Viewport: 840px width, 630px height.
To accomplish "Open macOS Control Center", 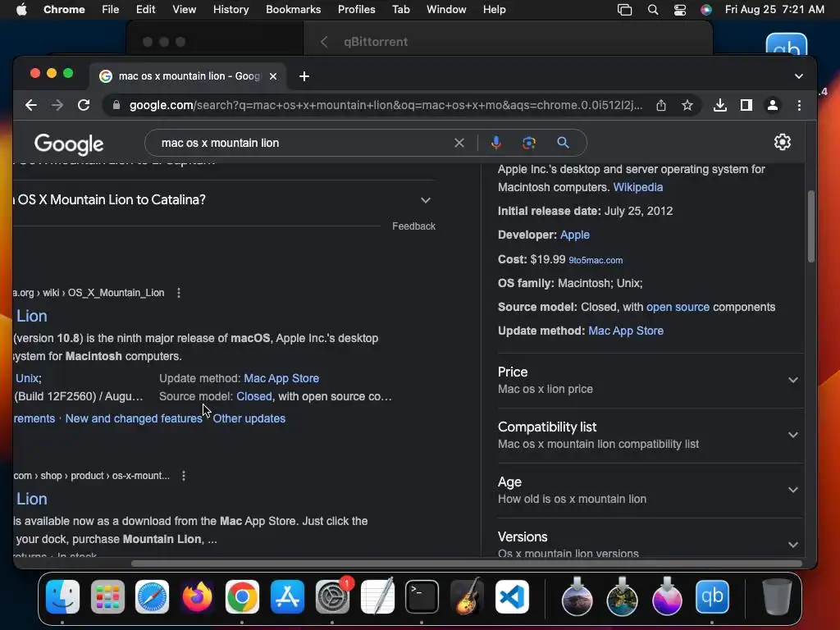I will coord(680,10).
